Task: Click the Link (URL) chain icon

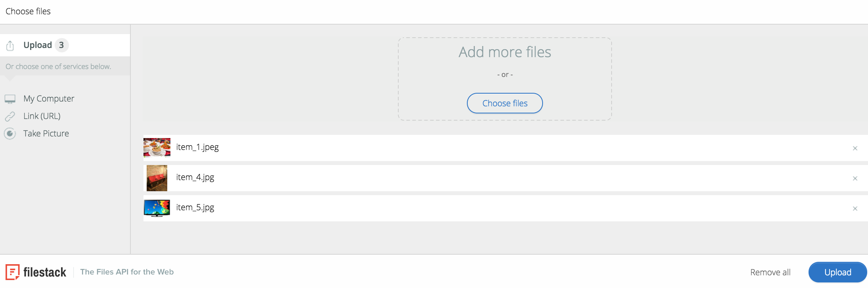Action: coord(10,116)
